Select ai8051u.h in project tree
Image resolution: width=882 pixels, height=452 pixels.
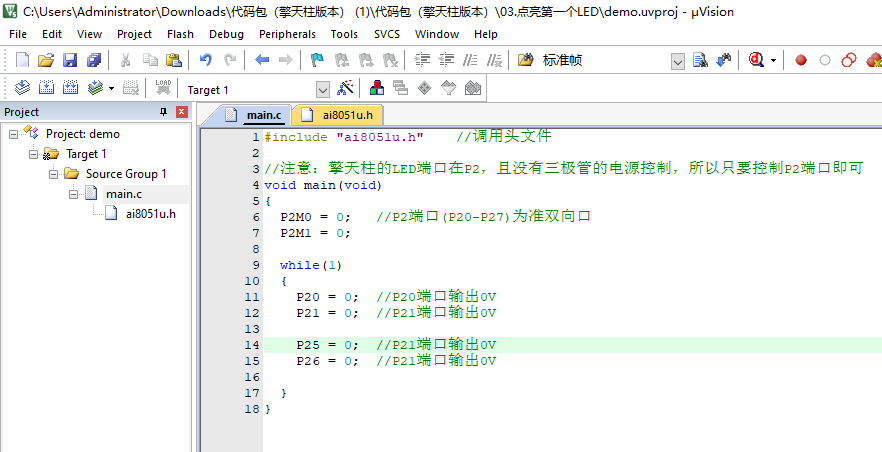click(151, 214)
